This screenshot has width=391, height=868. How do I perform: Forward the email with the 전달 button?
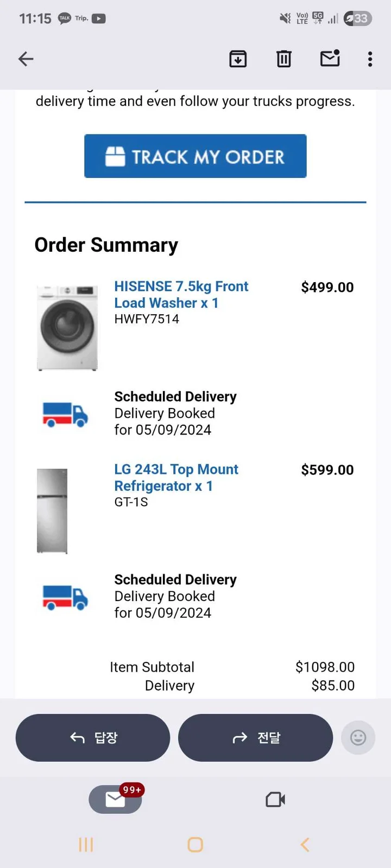255,738
